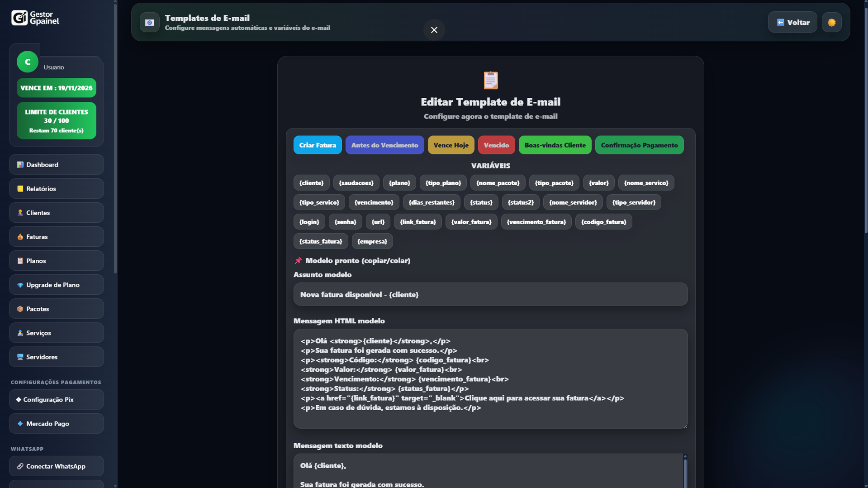868x488 pixels.
Task: Click the green user avatar C
Action: pyautogui.click(x=28, y=62)
